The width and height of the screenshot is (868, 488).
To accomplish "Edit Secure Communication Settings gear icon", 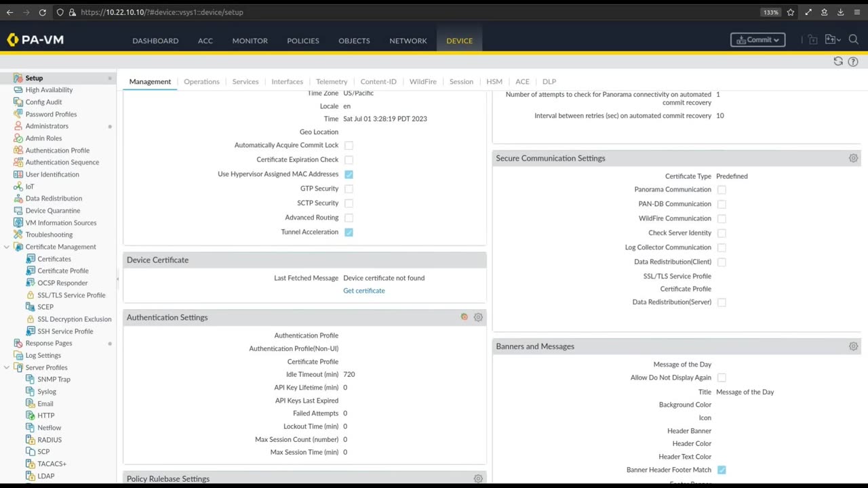I will [x=853, y=158].
